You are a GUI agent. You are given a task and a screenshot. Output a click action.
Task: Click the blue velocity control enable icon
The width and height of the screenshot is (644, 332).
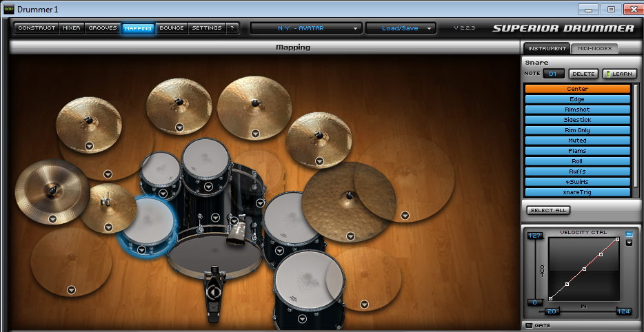[x=629, y=234]
